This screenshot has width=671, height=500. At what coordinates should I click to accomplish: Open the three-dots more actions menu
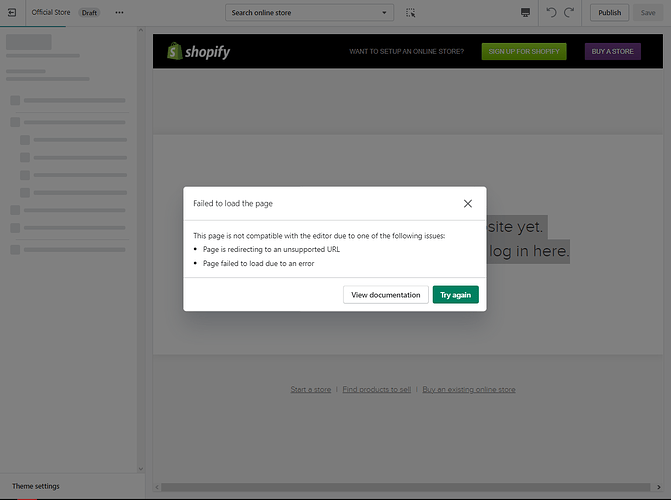[119, 13]
